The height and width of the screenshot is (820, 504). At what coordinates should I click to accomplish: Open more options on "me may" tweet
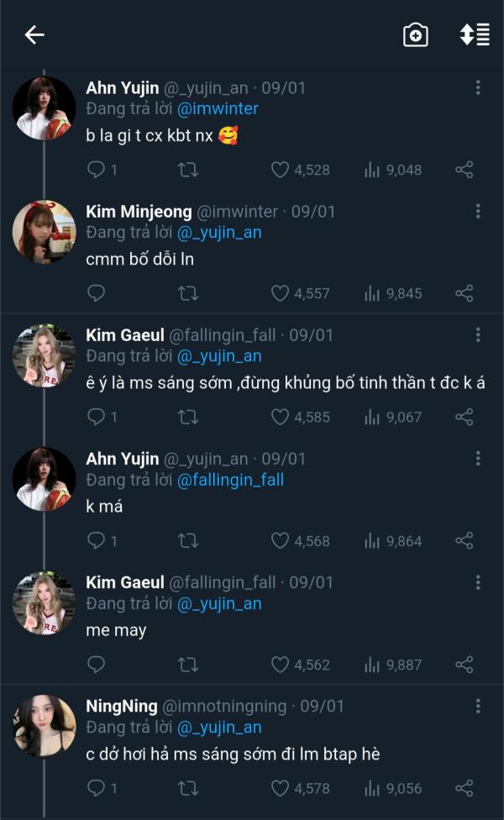click(x=478, y=582)
